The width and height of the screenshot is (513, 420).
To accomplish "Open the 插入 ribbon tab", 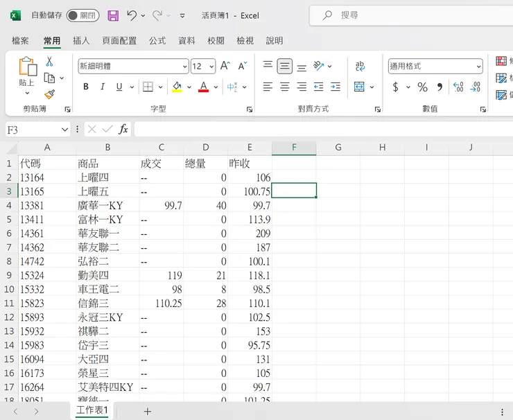I will coord(81,41).
